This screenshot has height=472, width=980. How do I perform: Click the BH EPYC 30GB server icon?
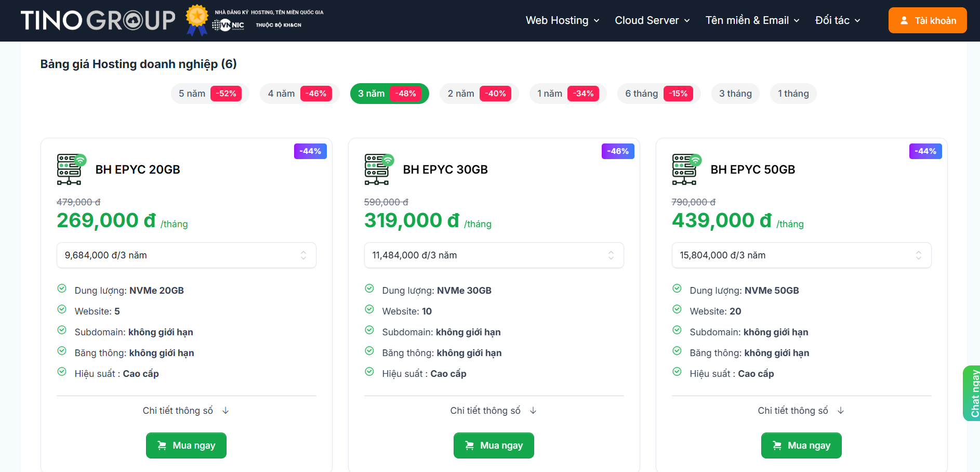(378, 169)
